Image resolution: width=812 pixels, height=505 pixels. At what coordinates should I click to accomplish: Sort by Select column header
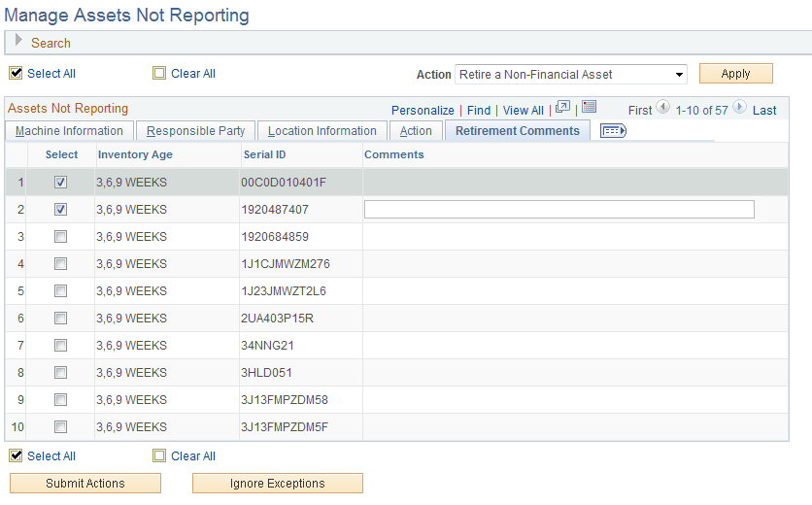click(61, 154)
